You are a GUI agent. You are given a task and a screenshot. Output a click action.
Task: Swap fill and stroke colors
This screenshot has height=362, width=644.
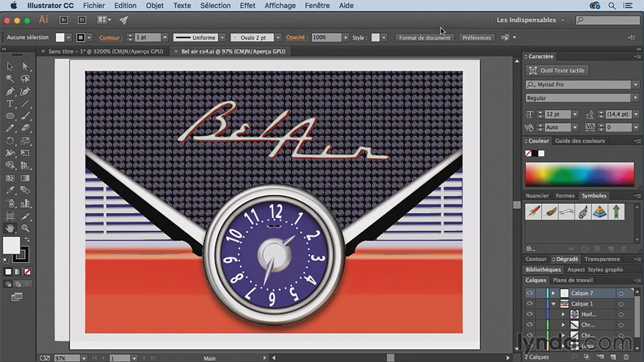[27, 239]
